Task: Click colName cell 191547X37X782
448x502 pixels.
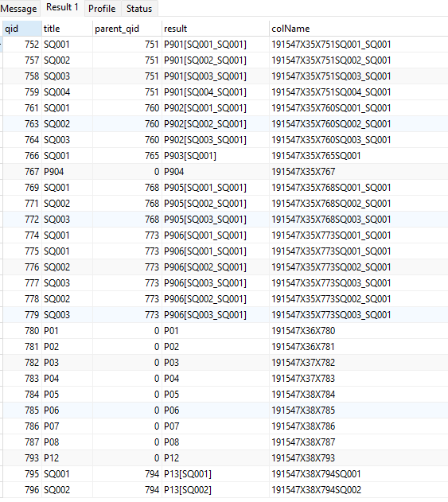Action: 359,363
